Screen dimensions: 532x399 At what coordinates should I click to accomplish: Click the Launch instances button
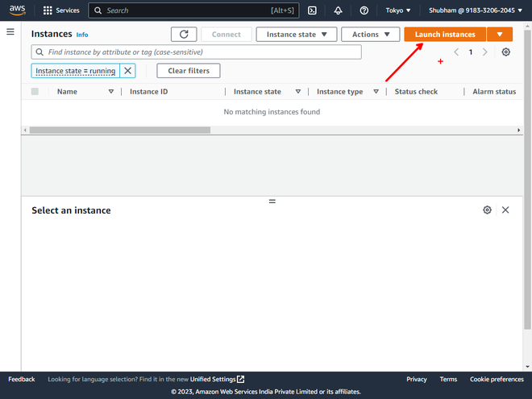pos(445,35)
